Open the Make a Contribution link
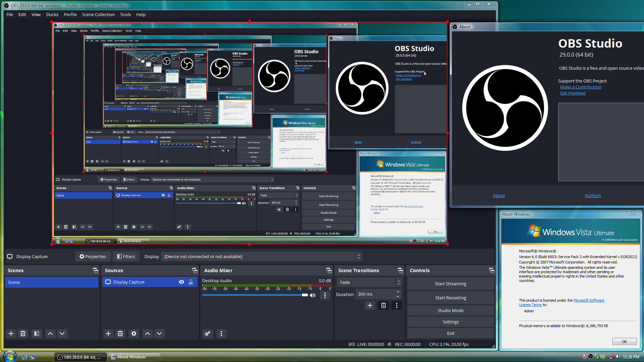The height and width of the screenshot is (362, 644). [581, 87]
